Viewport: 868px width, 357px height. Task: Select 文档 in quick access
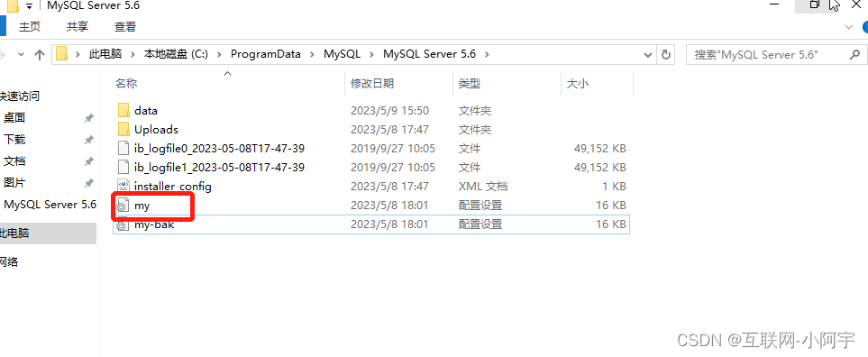click(14, 161)
